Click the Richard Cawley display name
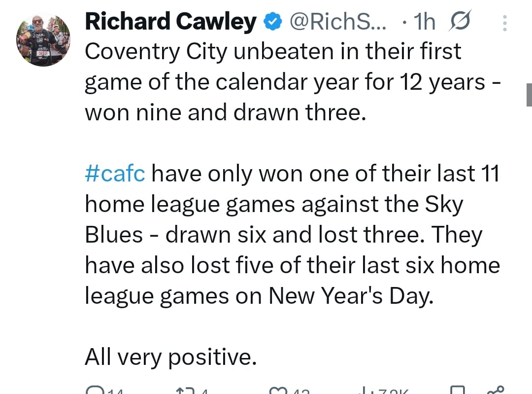The width and height of the screenshot is (532, 394). point(170,21)
